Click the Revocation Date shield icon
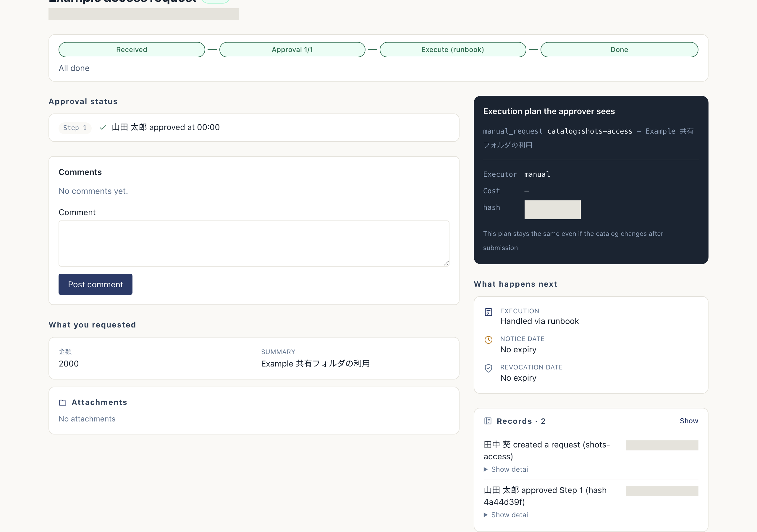Viewport: 757px width, 532px height. point(488,368)
